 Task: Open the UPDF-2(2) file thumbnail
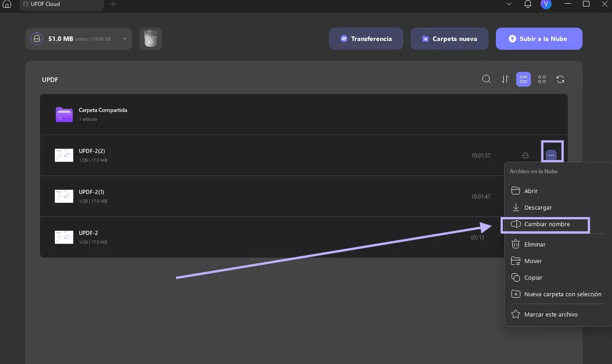click(x=64, y=155)
